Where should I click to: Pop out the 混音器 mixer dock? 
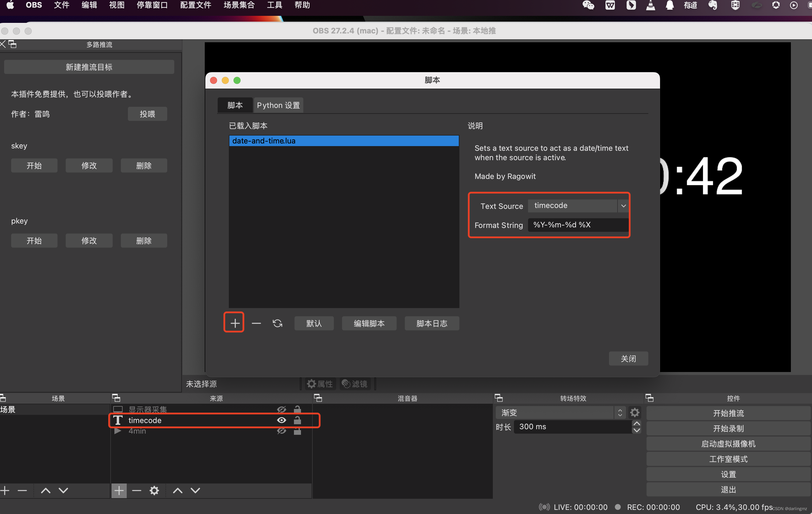[318, 398]
